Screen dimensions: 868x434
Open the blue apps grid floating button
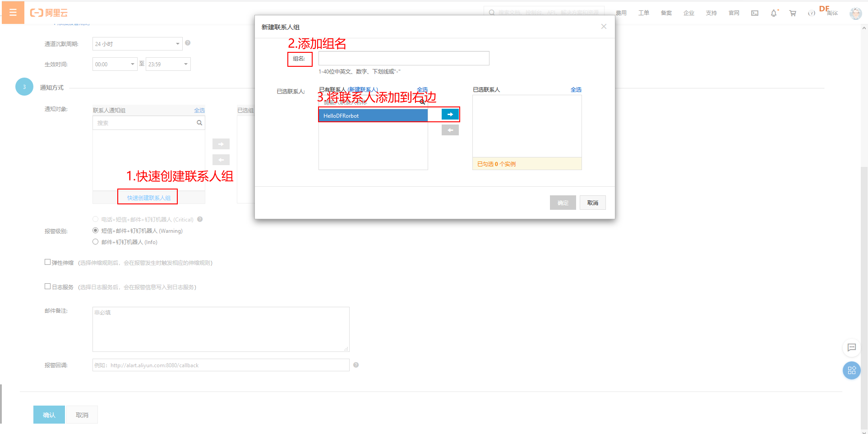[x=852, y=370]
